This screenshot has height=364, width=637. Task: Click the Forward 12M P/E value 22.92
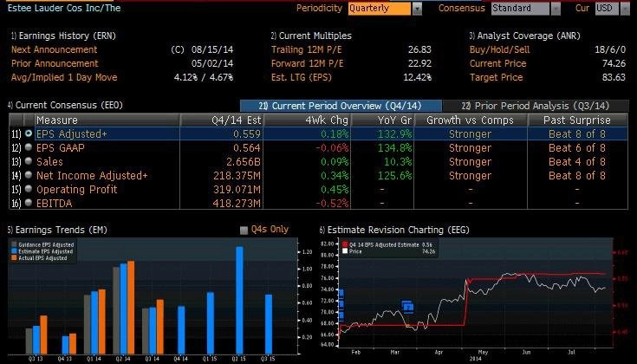point(419,63)
